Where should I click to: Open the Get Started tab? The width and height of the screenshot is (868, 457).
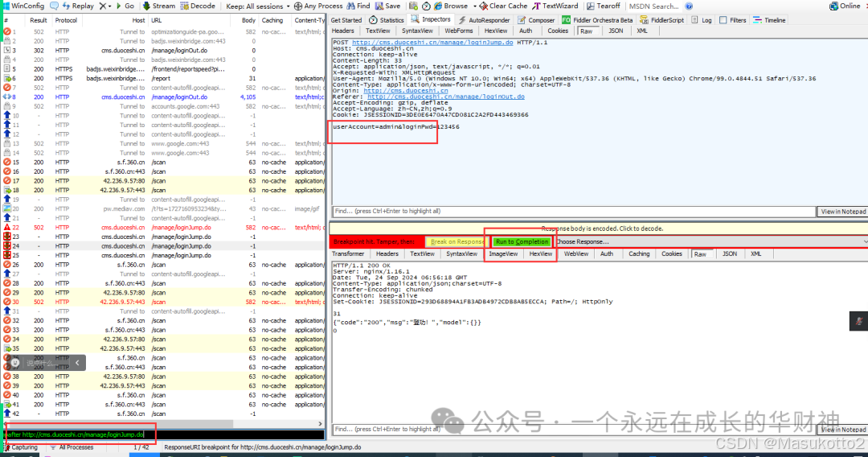click(x=346, y=20)
